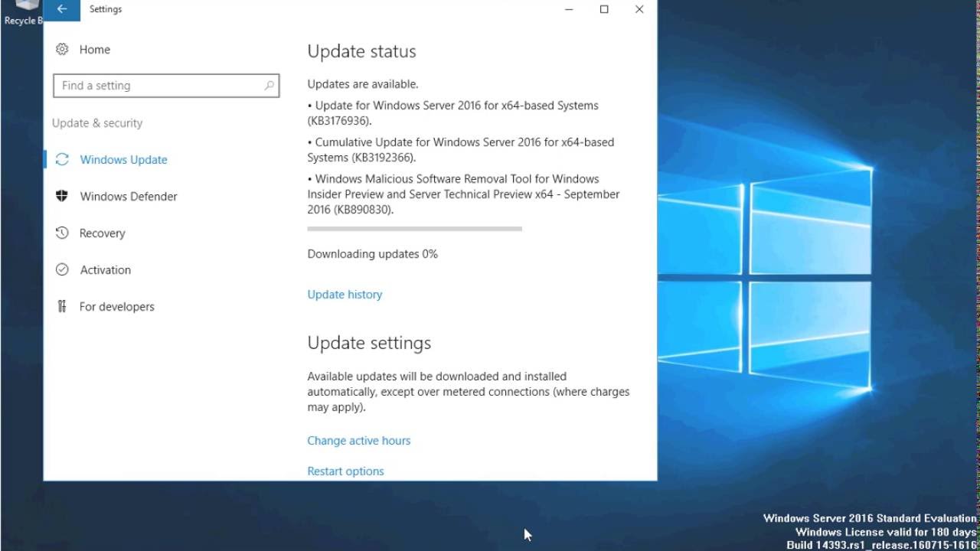Open the Restart options link
The width and height of the screenshot is (980, 551).
coord(345,471)
